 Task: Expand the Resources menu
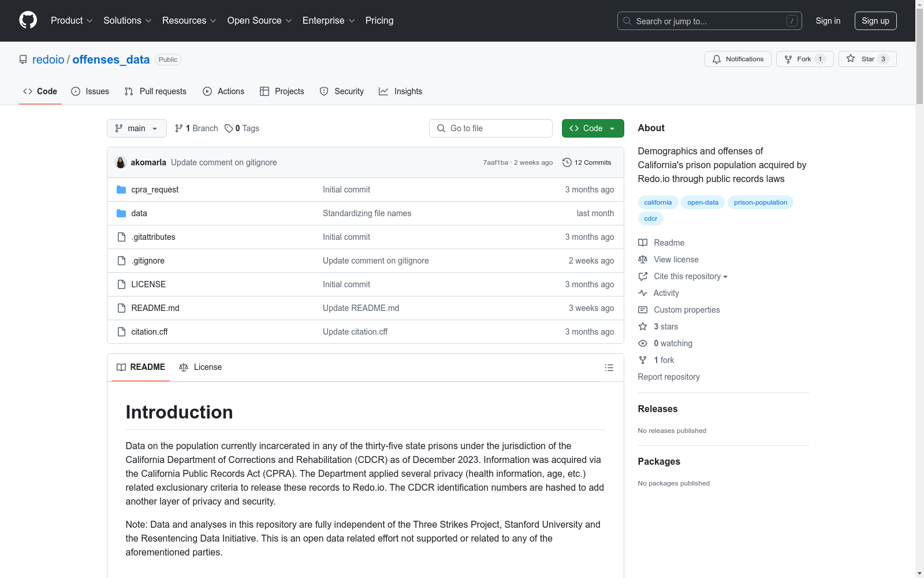click(x=189, y=21)
